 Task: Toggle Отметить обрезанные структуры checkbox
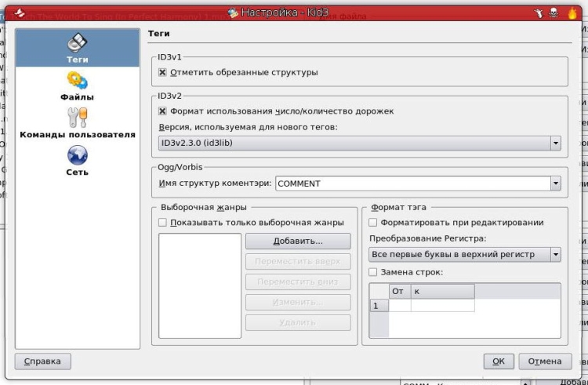162,72
